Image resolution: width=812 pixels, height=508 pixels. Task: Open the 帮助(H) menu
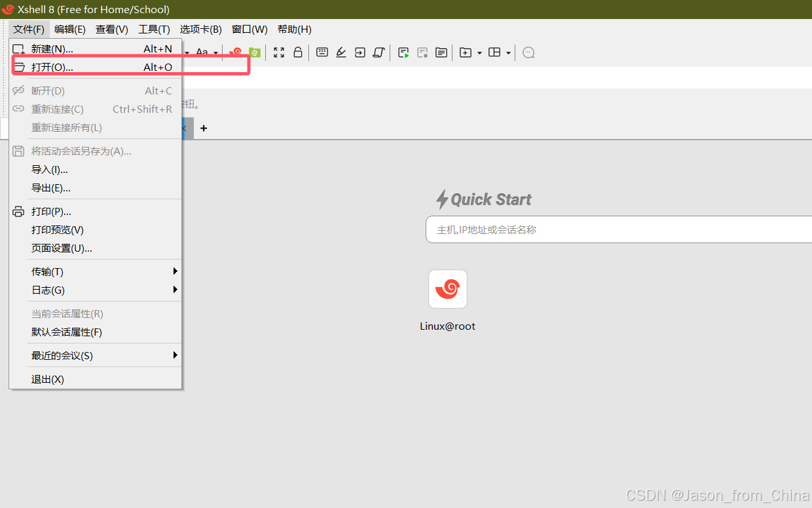(295, 29)
